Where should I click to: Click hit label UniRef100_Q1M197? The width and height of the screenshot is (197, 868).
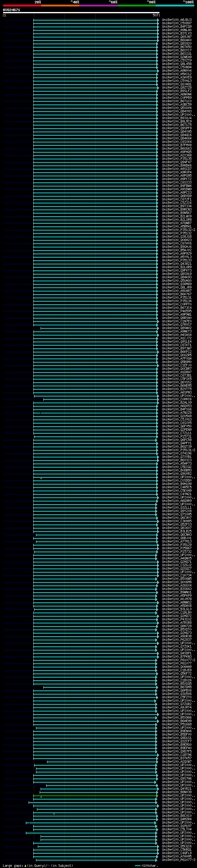coord(177,826)
